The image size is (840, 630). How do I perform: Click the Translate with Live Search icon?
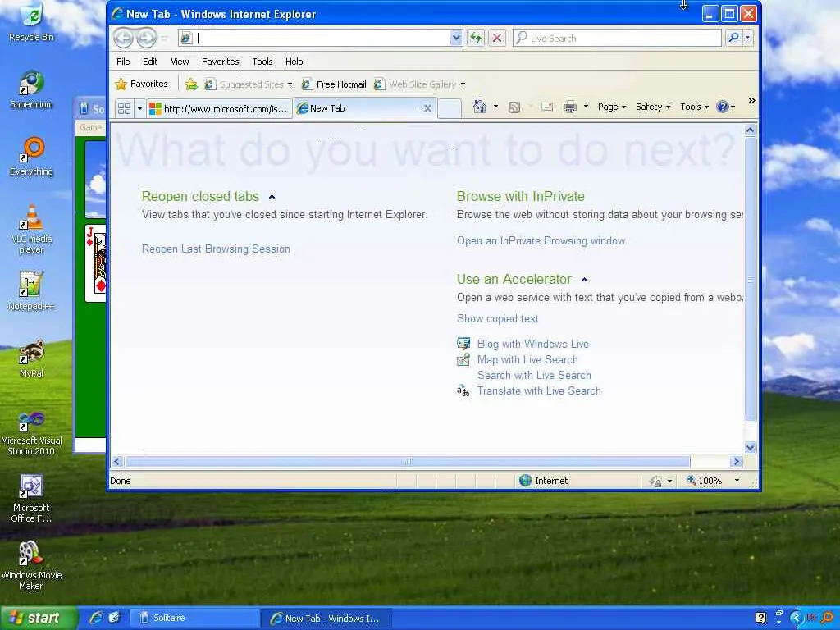[463, 391]
